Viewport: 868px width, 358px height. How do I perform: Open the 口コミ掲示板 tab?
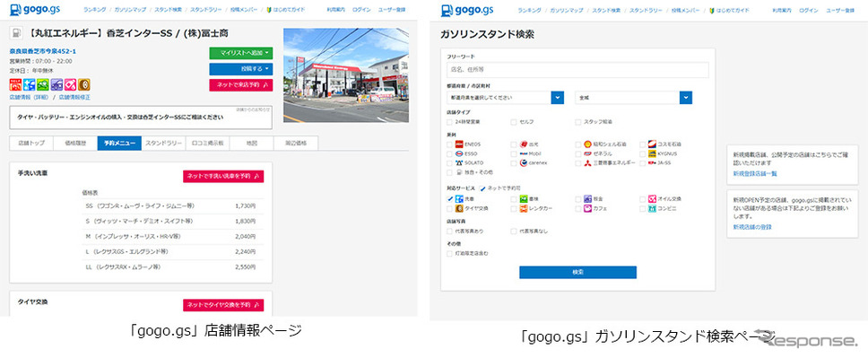tap(208, 143)
